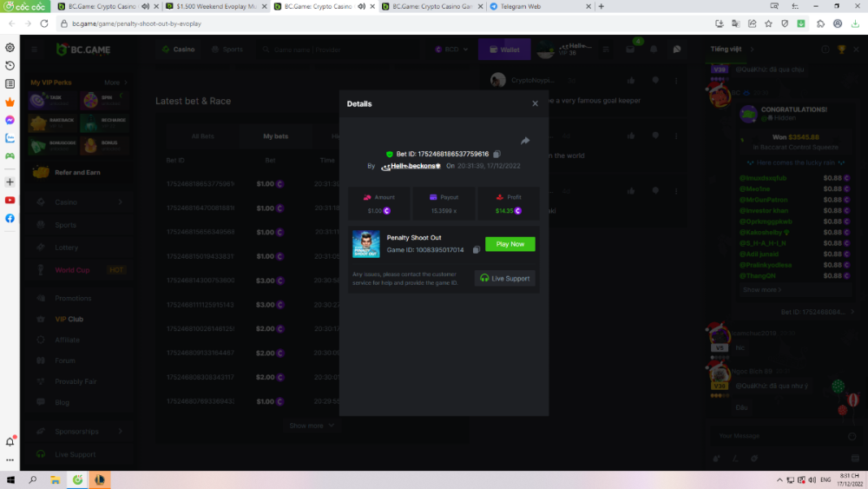The image size is (868, 489).
Task: Click the Penalty Shoot Out game thumbnail
Action: coord(365,244)
